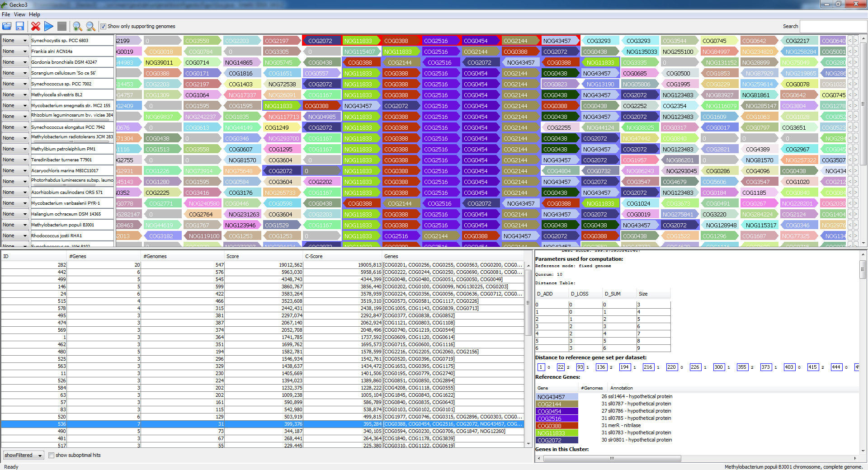Select cluster row with ID 442
The image size is (868, 470).
click(x=262, y=272)
